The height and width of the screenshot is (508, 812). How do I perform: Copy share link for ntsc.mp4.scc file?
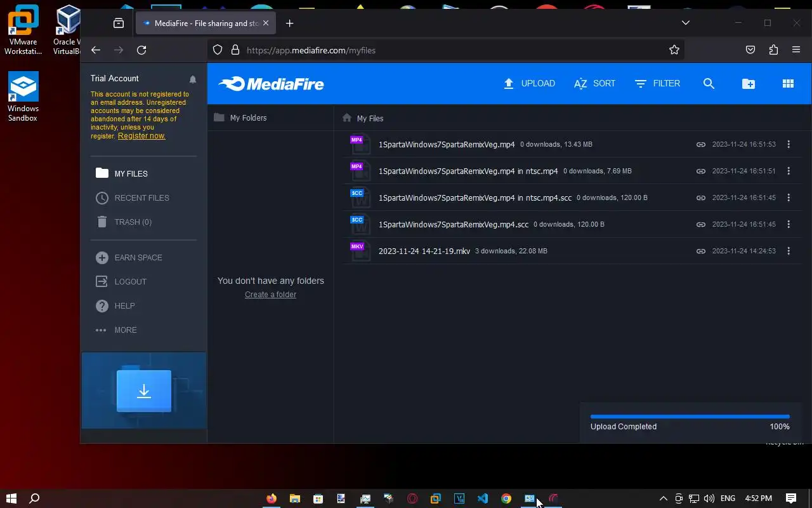pos(701,197)
